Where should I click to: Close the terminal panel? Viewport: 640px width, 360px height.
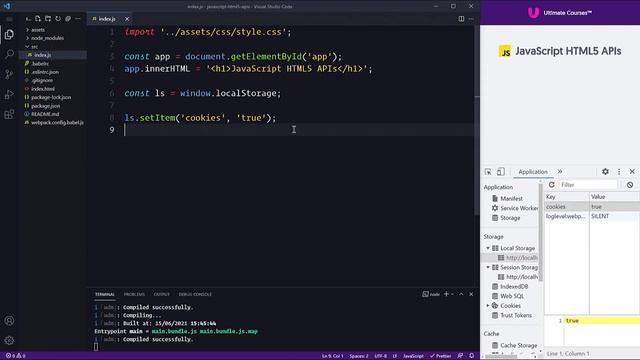pyautogui.click(x=471, y=294)
